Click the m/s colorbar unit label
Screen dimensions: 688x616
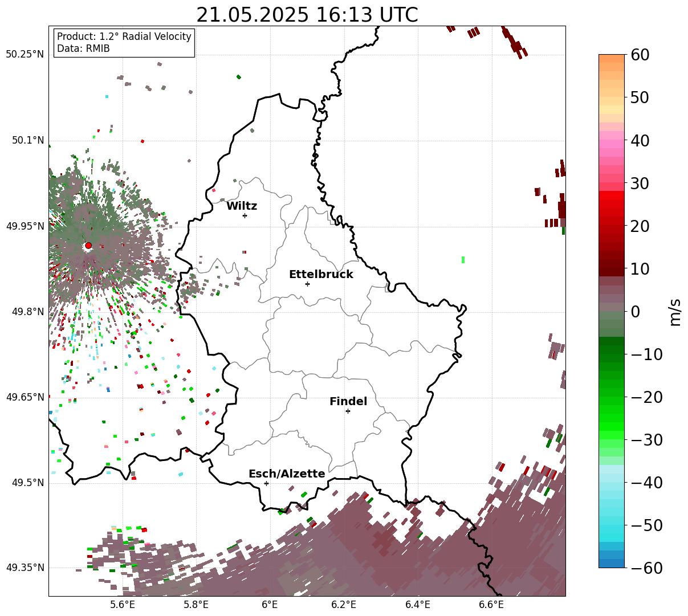[675, 311]
